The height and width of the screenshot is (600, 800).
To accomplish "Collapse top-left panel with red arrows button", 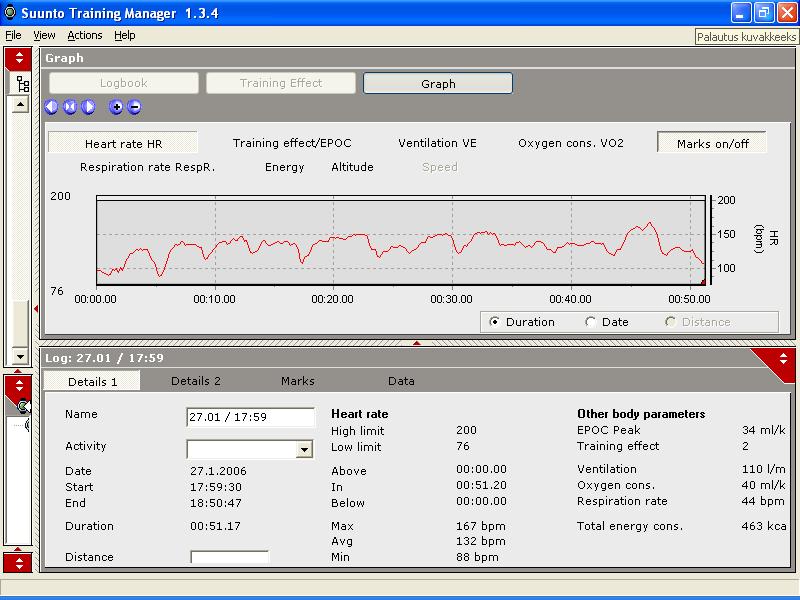I will coord(18,58).
